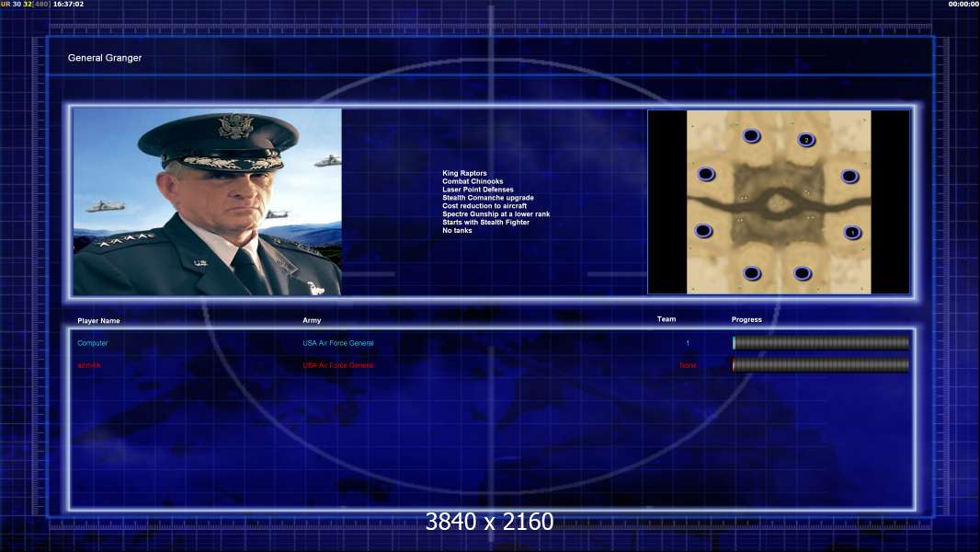Screen dimensions: 980x552
Task: Click the "Progress" column header
Action: (x=746, y=319)
